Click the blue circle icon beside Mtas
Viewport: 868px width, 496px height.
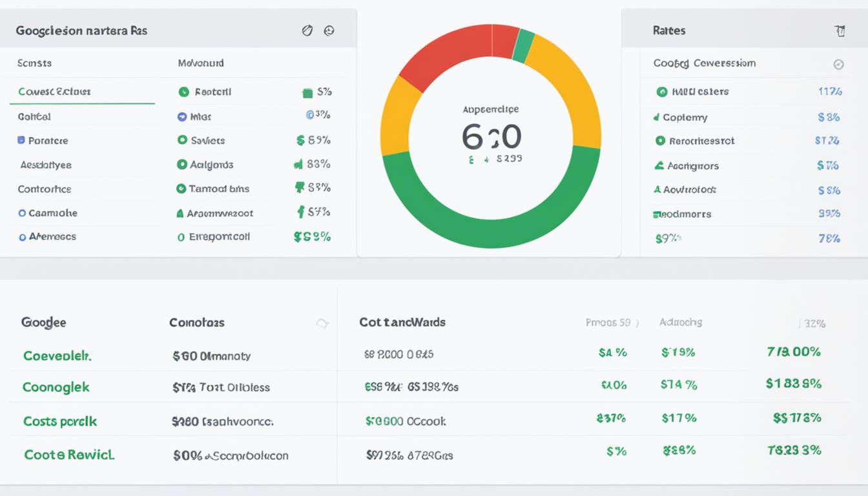[182, 117]
